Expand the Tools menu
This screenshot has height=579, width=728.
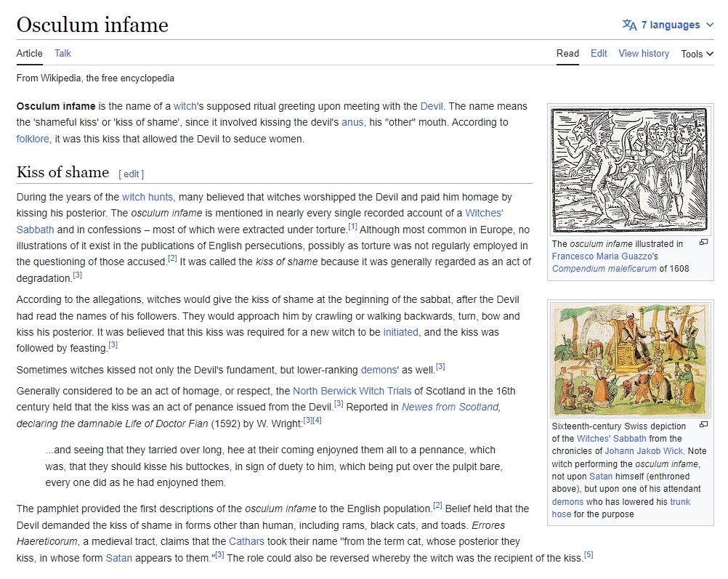coord(697,54)
